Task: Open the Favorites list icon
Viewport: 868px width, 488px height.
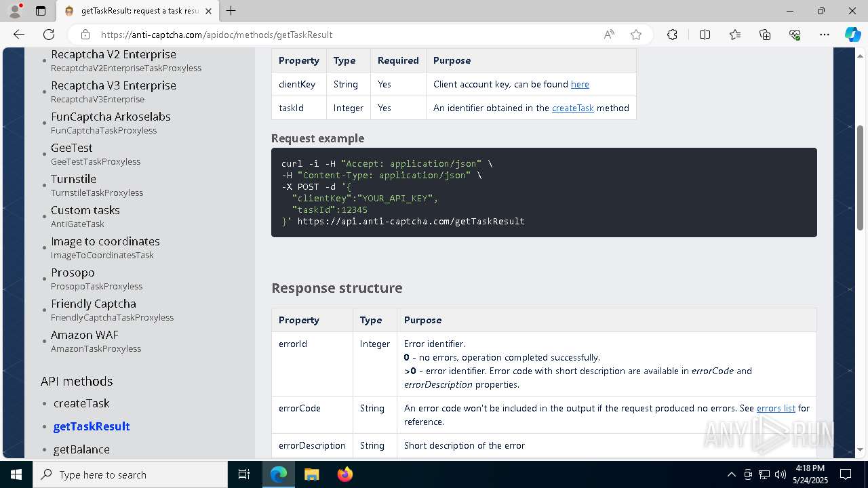Action: pos(735,35)
